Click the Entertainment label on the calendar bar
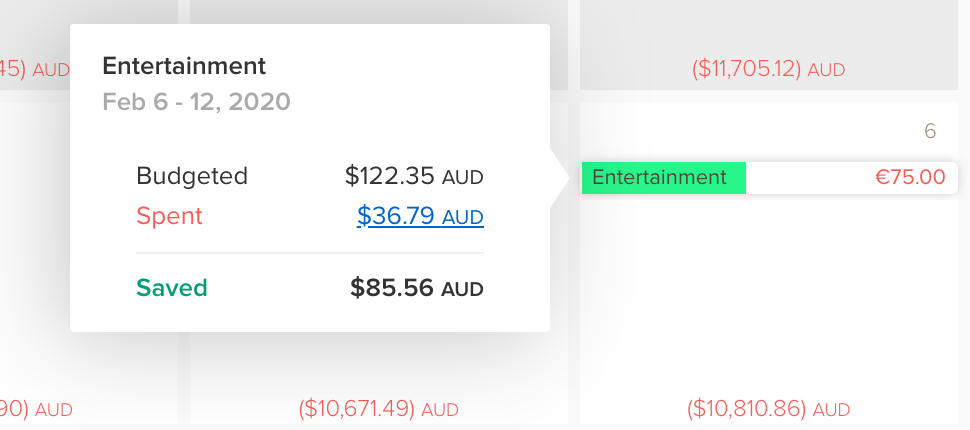The image size is (970, 430). 659,178
